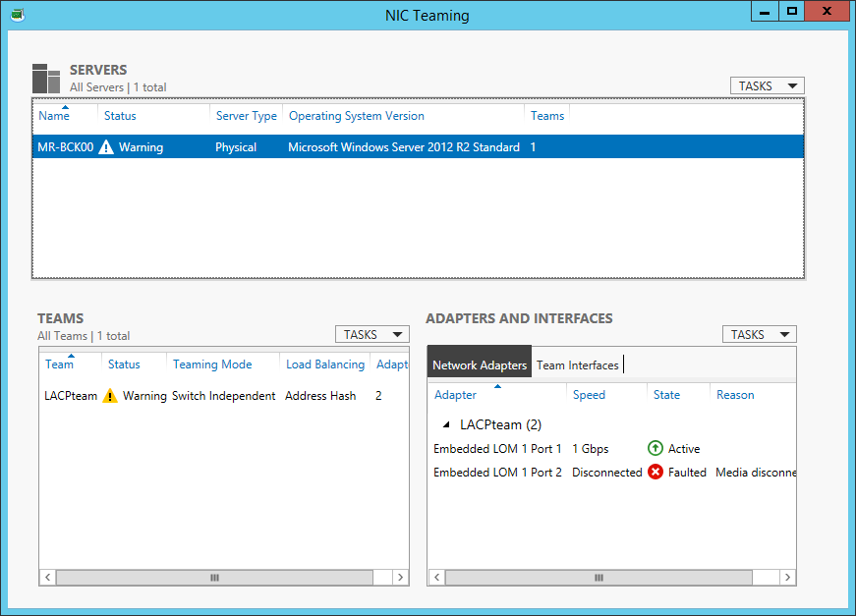
Task: Click the yellow warning icon for LACPteam
Action: coord(110,396)
